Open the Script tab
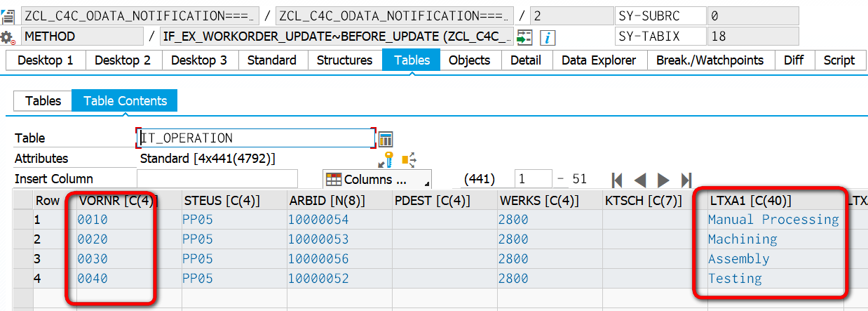This screenshot has height=311, width=868. [x=839, y=60]
